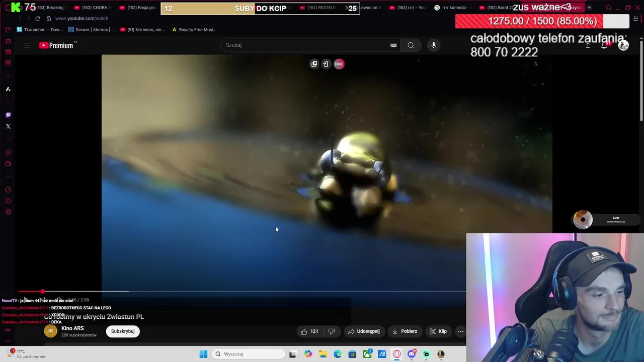This screenshot has width=644, height=362.
Task: Open YouTube notifications bell
Action: tap(605, 45)
